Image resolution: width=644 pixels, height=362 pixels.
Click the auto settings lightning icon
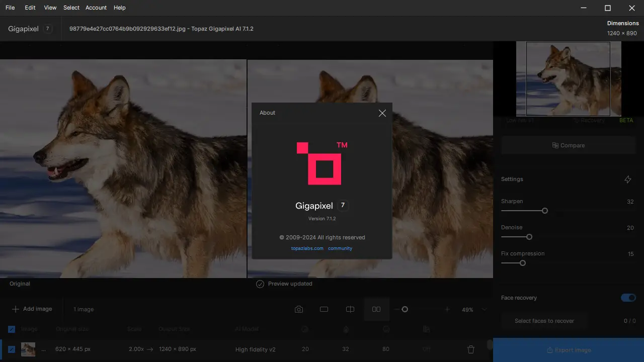tap(628, 179)
